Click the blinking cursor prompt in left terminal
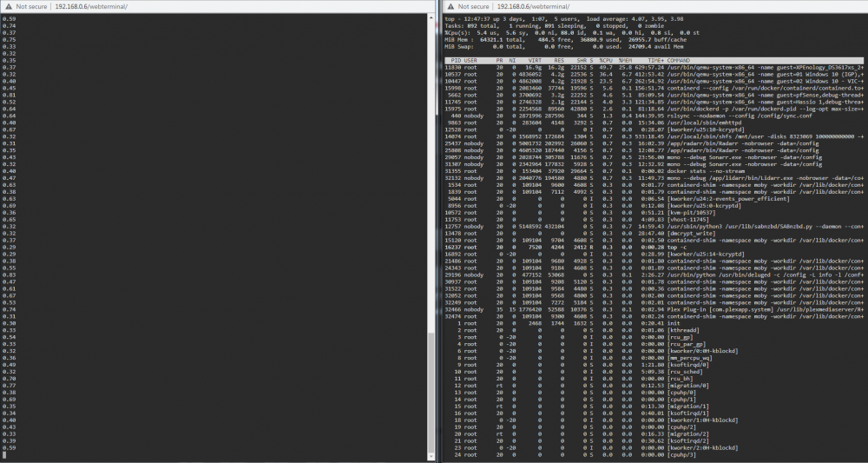The width and height of the screenshot is (868, 463). (x=4, y=454)
